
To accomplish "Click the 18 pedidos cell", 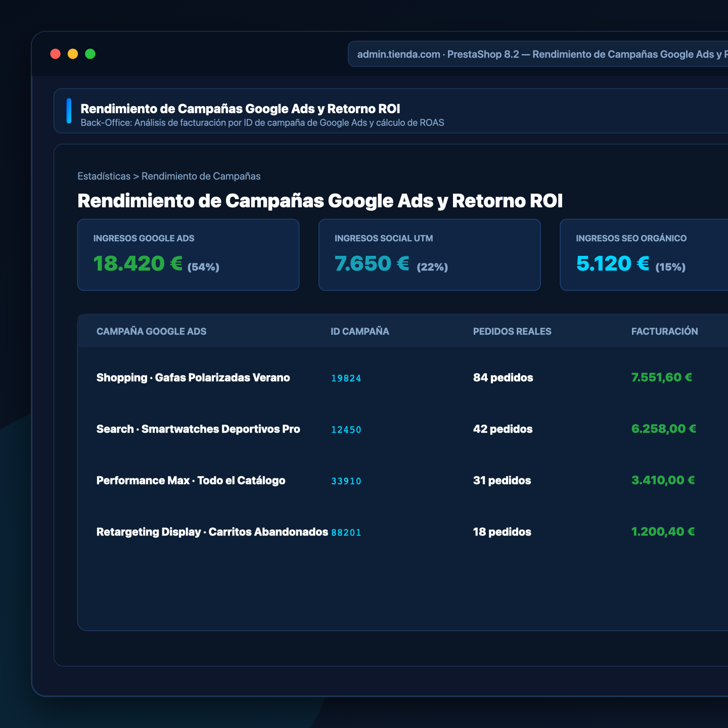I will coord(502,532).
